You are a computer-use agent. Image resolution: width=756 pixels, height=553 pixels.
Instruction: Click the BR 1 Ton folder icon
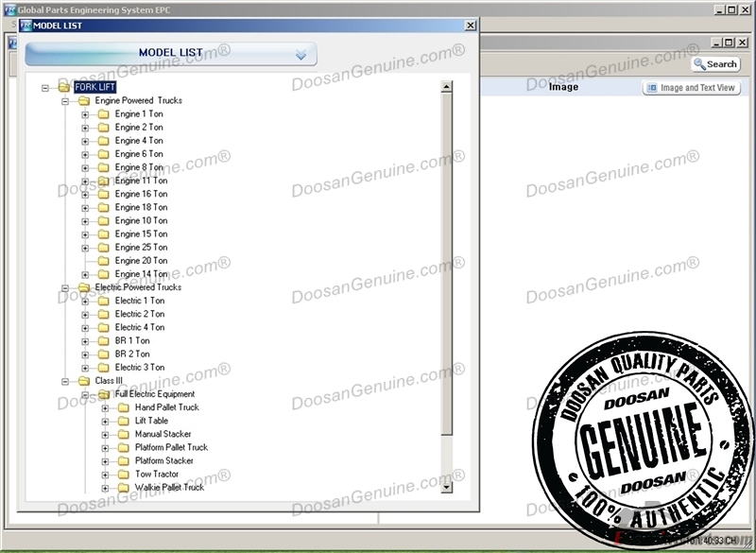click(x=103, y=340)
